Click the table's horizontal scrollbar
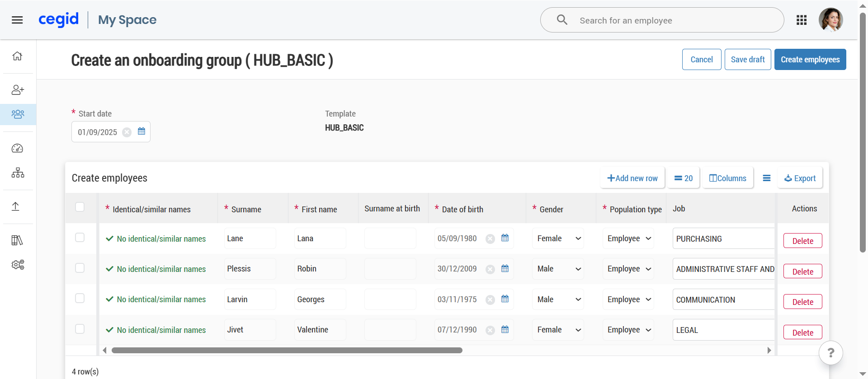 click(x=287, y=351)
